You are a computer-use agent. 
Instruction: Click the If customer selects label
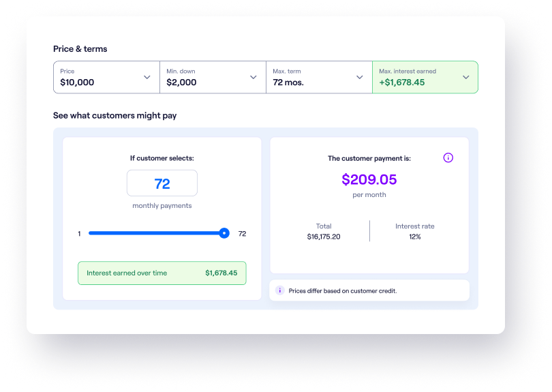162,158
